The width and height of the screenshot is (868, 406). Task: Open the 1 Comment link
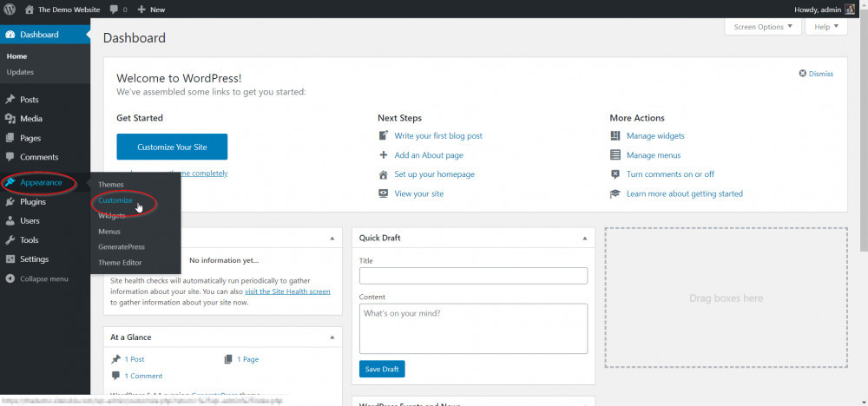pyautogui.click(x=143, y=376)
